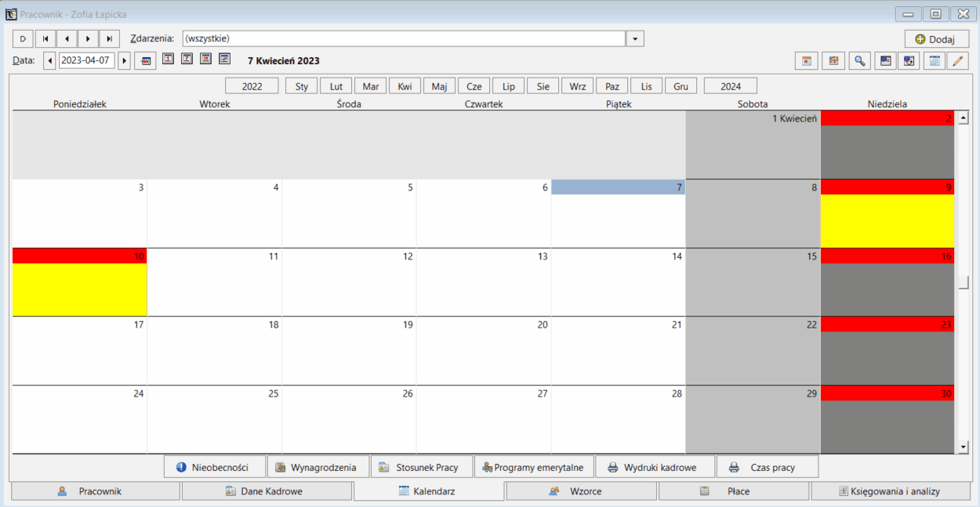
Task: Open Czas pracy section
Action: [x=768, y=467]
